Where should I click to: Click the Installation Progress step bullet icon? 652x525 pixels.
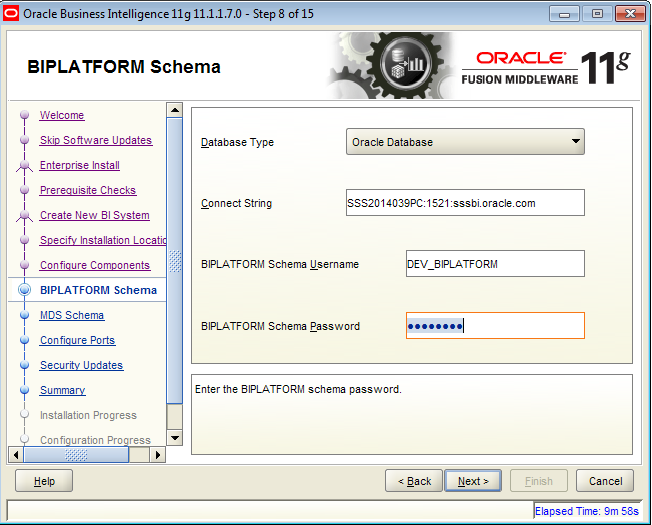25,414
